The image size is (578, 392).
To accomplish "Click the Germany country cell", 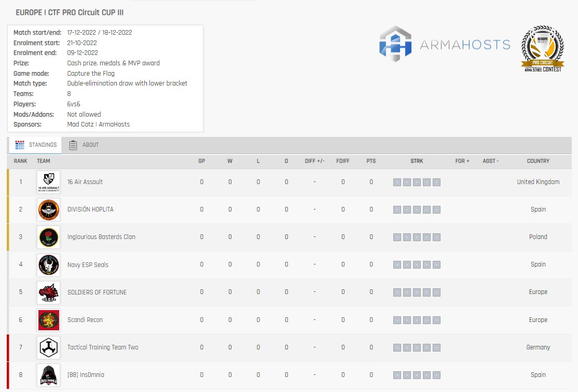I will coord(538,347).
